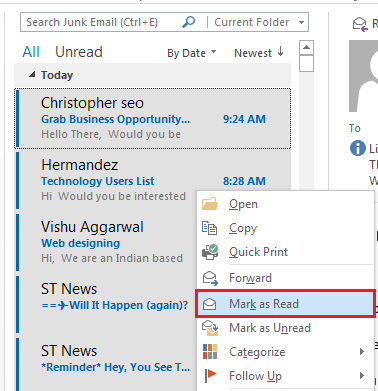Select Open in the context menu
Viewport: 378px width, 391px height.
pyautogui.click(x=285, y=204)
